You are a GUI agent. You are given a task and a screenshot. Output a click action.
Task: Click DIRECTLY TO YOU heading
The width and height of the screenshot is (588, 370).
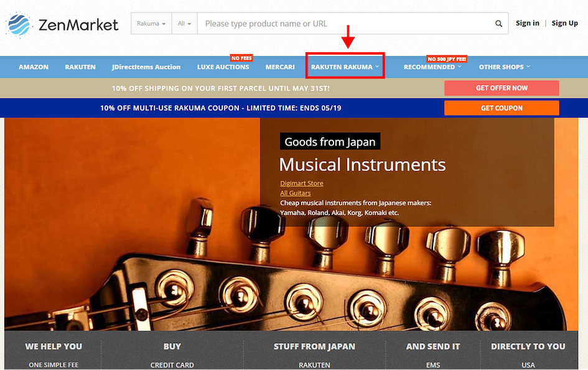point(528,346)
